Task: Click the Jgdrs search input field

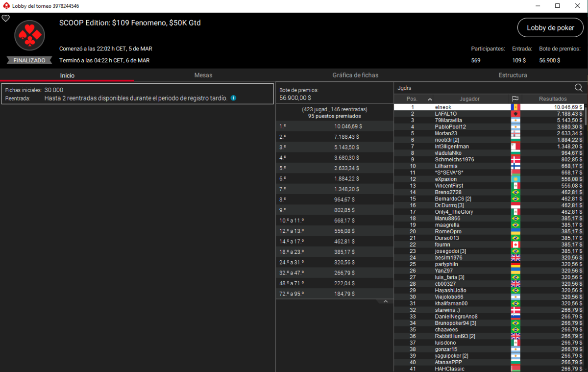Action: click(x=483, y=88)
